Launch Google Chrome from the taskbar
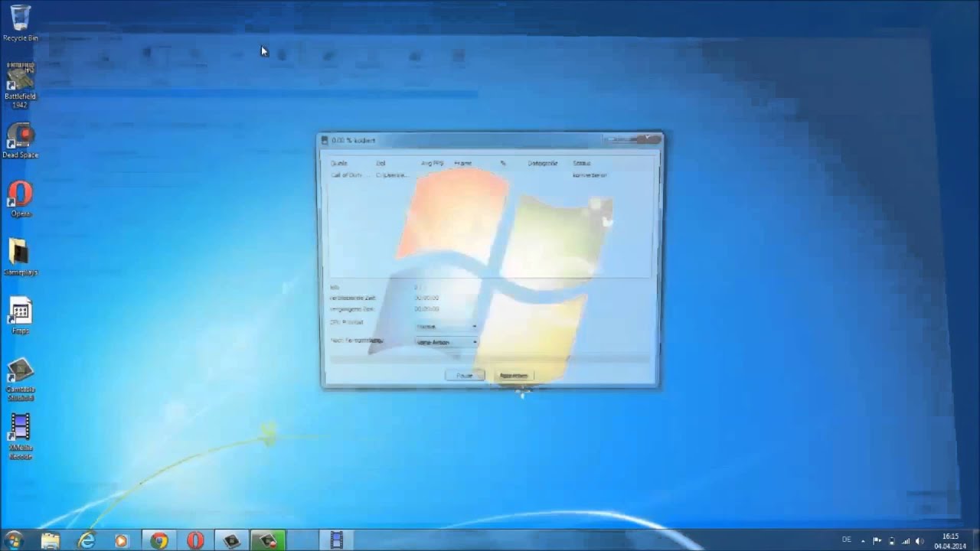The image size is (980, 551). (x=158, y=540)
